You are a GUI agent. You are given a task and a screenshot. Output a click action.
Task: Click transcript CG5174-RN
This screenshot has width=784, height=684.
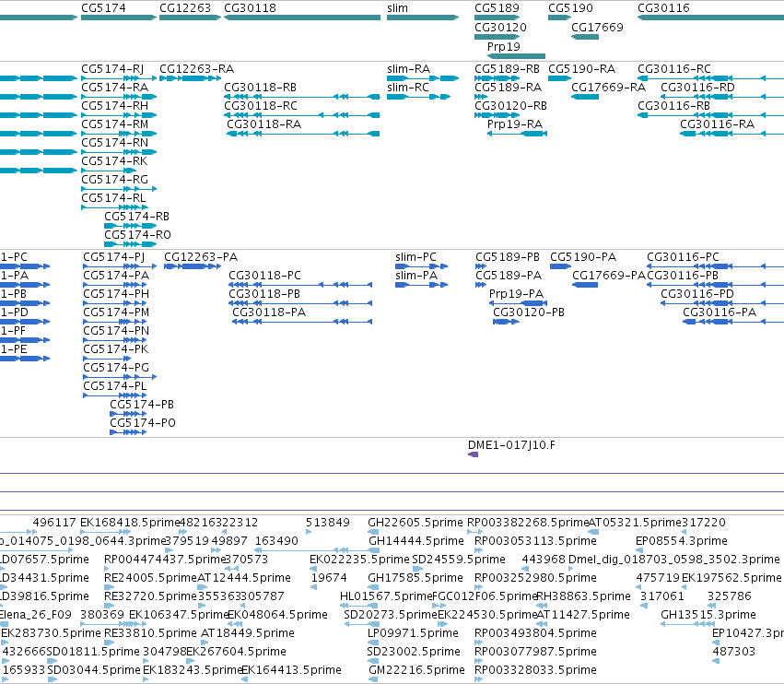point(115,143)
